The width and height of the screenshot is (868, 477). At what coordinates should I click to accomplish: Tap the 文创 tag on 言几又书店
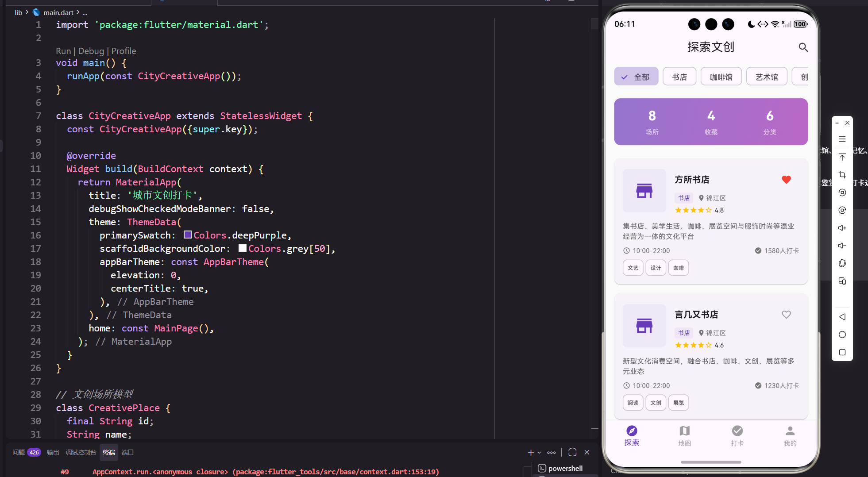656,403
